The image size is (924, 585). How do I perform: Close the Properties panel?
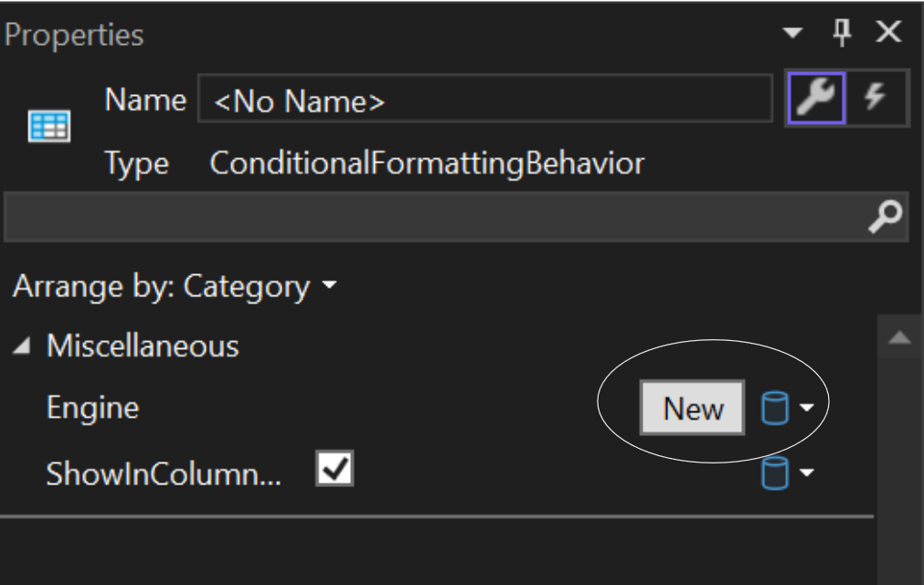pos(888,34)
